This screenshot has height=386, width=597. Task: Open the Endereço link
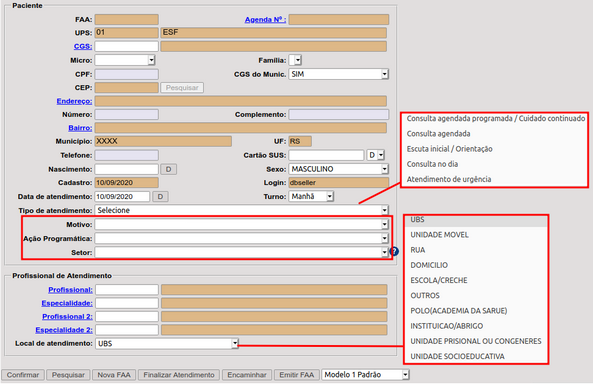click(x=74, y=101)
